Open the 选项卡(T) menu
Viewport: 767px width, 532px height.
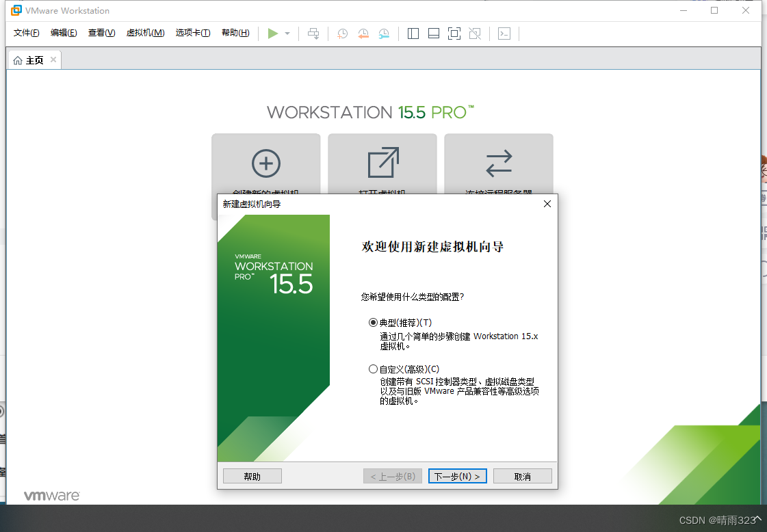193,33
